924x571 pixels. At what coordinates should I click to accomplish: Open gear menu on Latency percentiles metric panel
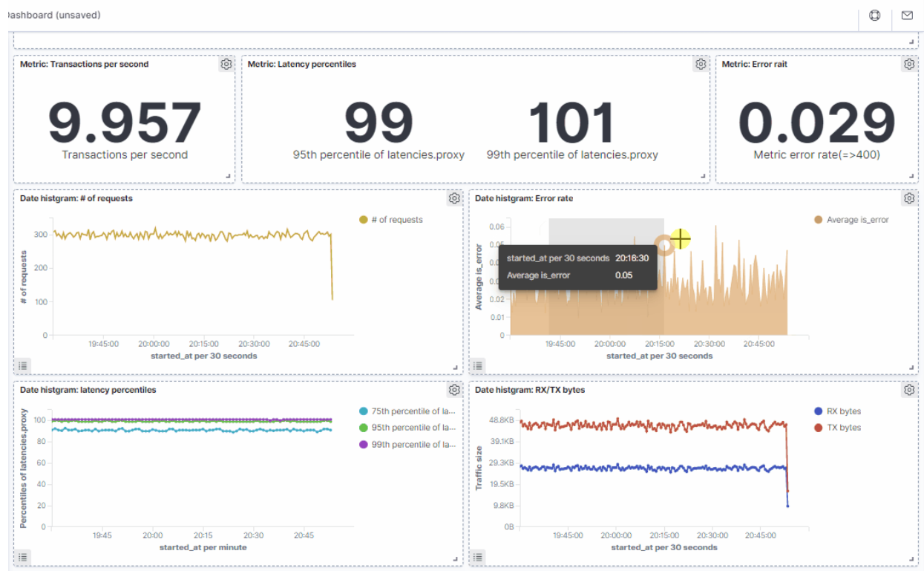click(701, 65)
